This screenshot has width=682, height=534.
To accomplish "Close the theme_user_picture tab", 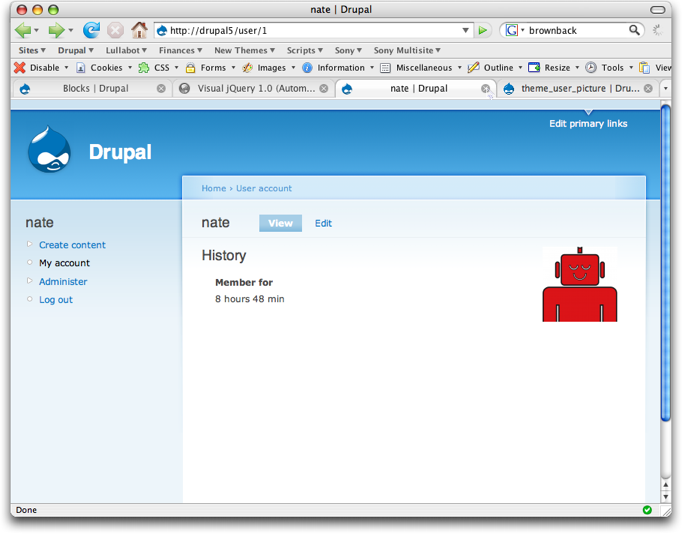I will [648, 89].
